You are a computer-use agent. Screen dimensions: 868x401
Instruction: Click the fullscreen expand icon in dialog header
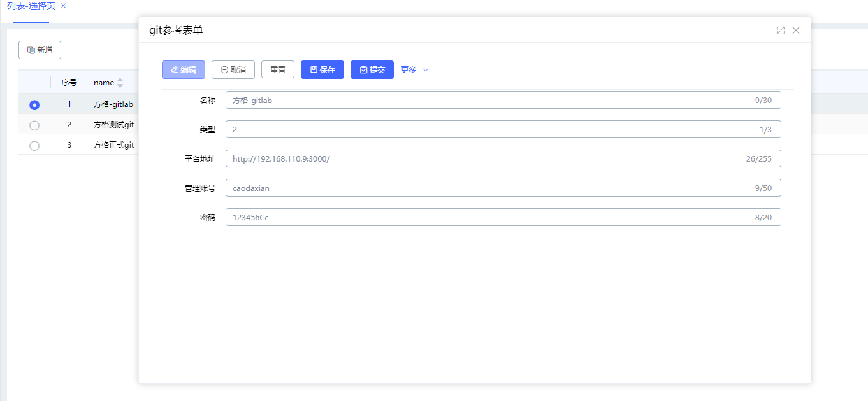(781, 31)
